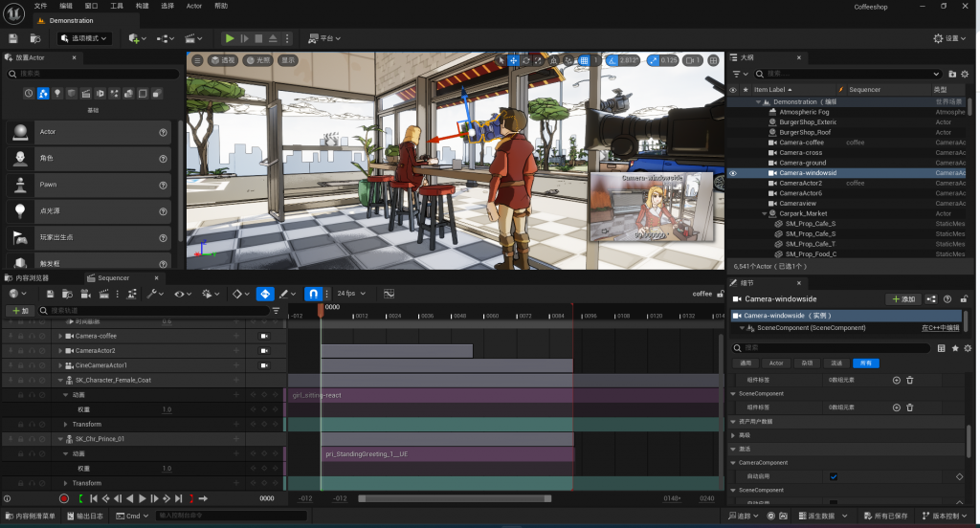Image resolution: width=980 pixels, height=528 pixels.
Task: Click the save level icon in main toolbar
Action: click(13, 38)
